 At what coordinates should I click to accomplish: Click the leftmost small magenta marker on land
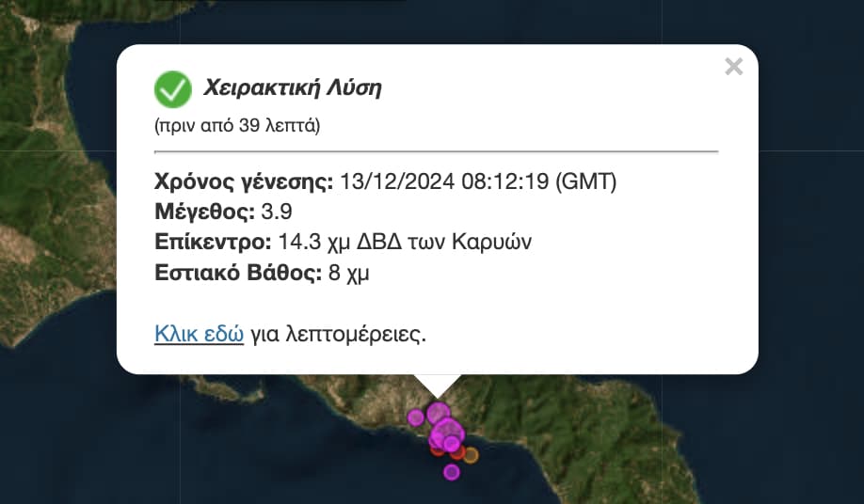416,417
